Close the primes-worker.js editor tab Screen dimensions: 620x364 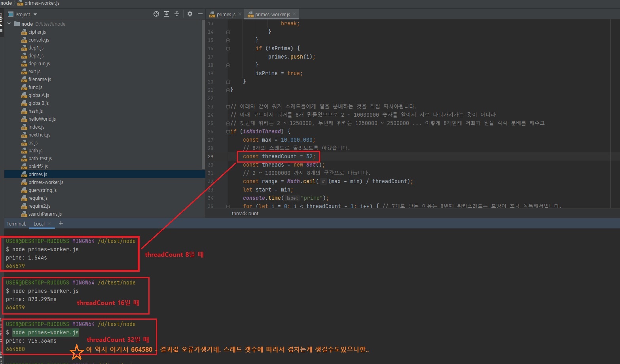294,14
